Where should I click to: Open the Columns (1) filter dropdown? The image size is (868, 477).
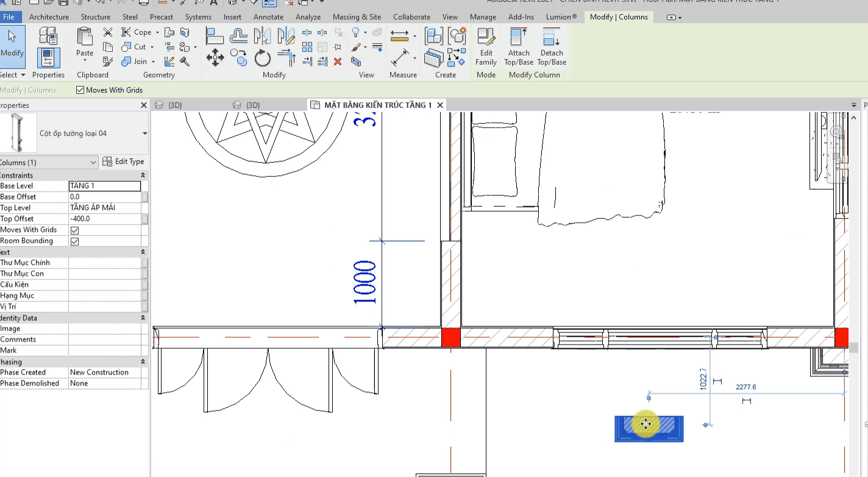click(x=93, y=162)
